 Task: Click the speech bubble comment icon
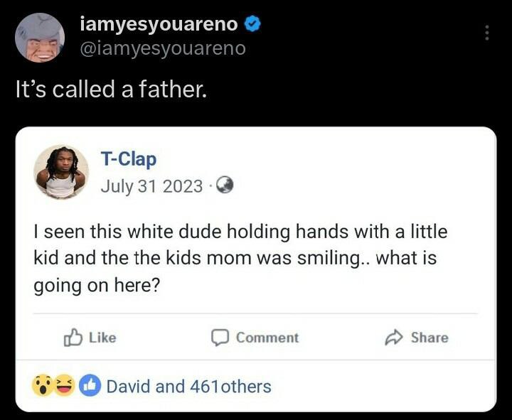tap(221, 338)
